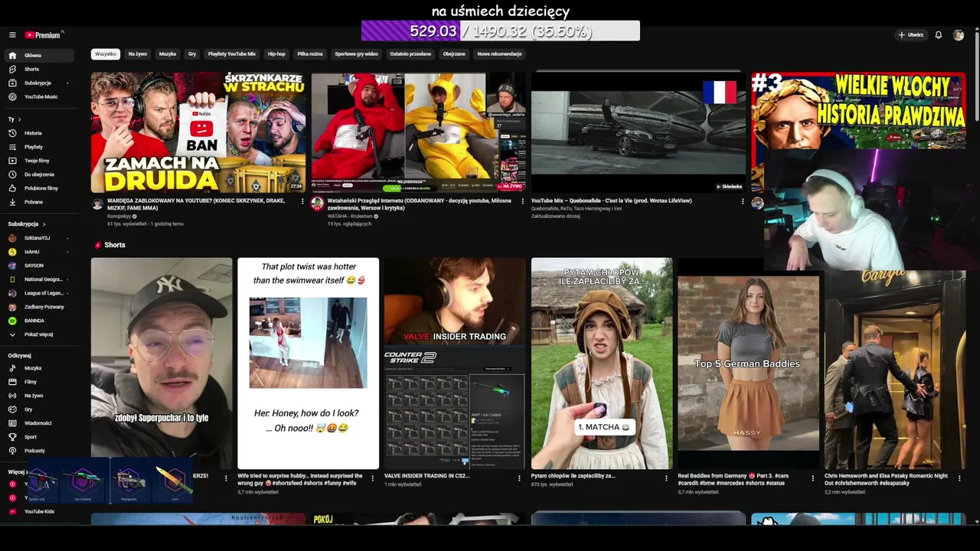
Task: Expand Pokaż więcej subscriptions
Action: (x=40, y=334)
